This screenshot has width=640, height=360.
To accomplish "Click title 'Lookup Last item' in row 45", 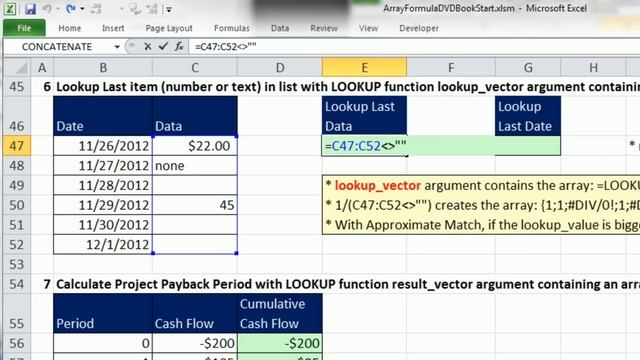I will pos(347,87).
